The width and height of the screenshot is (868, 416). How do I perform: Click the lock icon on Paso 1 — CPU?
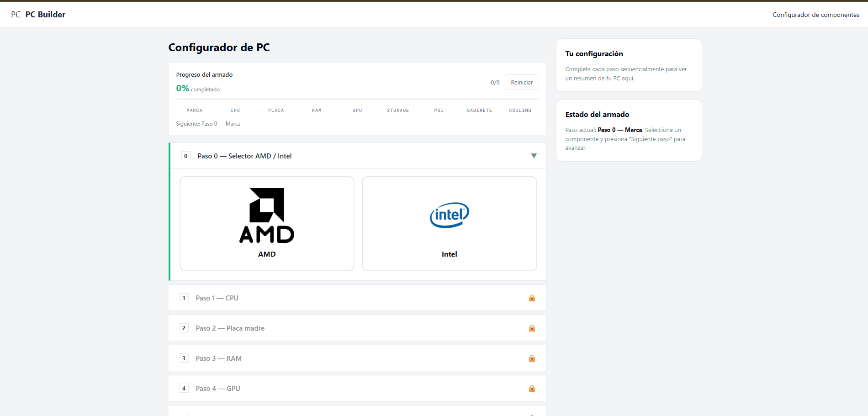click(x=532, y=298)
